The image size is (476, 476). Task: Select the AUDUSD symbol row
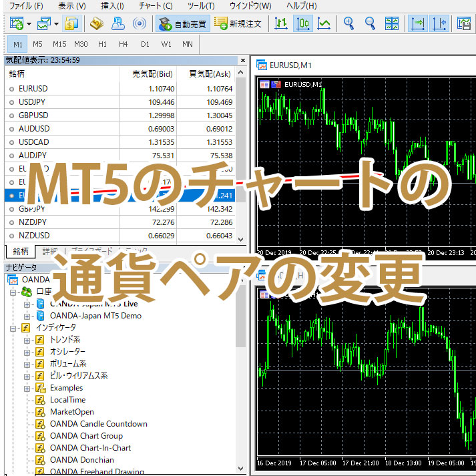120,129
